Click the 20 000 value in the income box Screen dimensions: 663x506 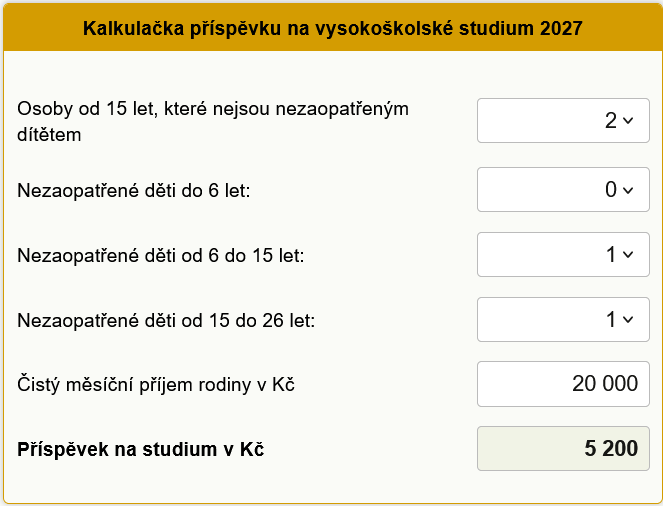click(x=605, y=385)
